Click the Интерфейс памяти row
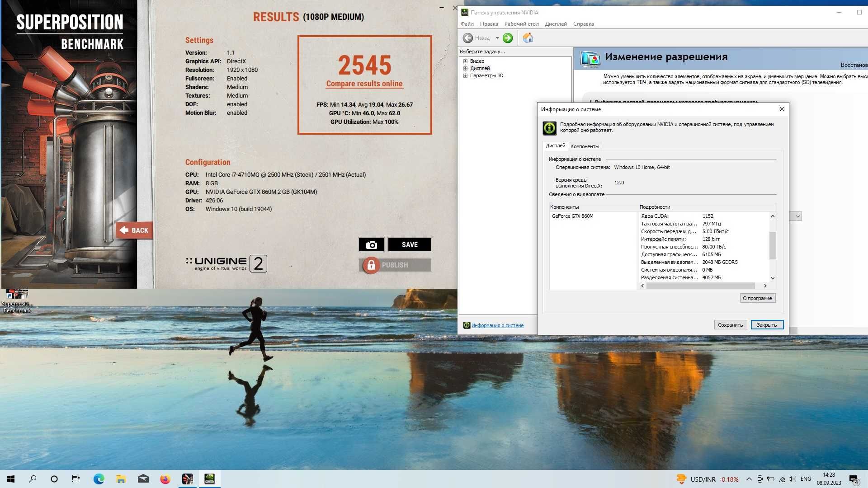The image size is (868, 488). pos(704,239)
